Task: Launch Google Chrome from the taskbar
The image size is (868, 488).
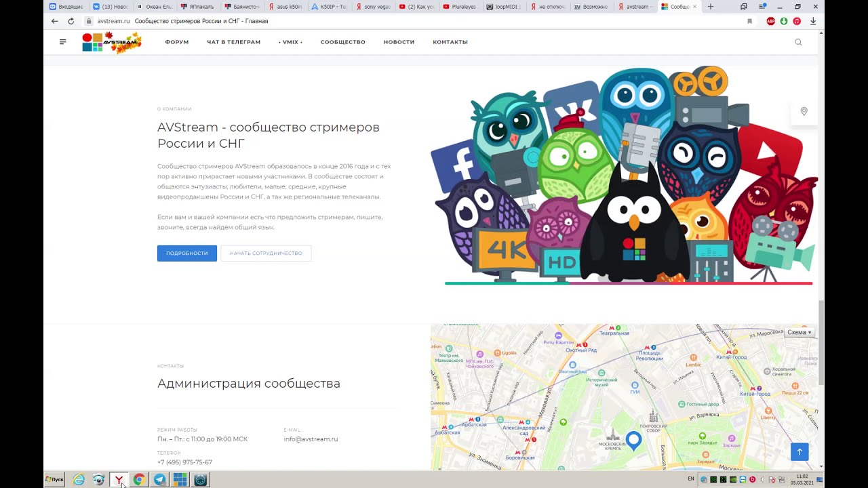Action: point(139,480)
